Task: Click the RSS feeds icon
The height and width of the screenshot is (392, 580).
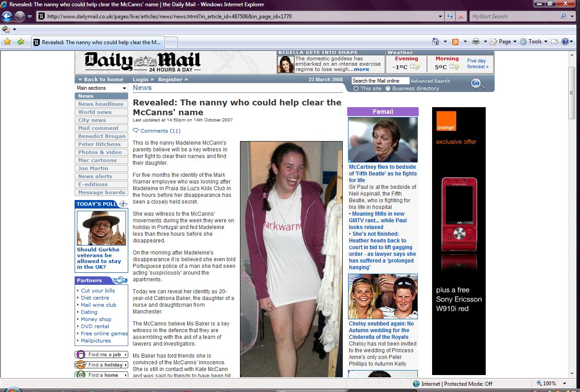Action: tap(455, 42)
